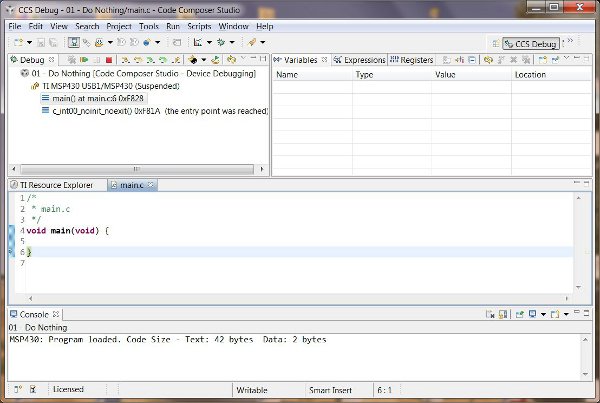Select the 01 - Do Nothing debug launch node
600x403 pixels.
138,73
